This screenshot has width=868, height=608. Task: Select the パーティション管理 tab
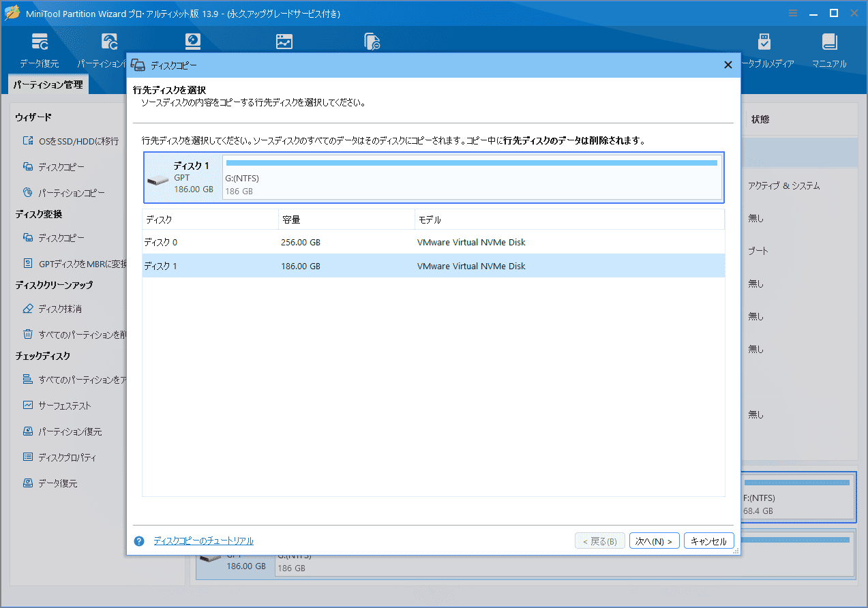(48, 85)
